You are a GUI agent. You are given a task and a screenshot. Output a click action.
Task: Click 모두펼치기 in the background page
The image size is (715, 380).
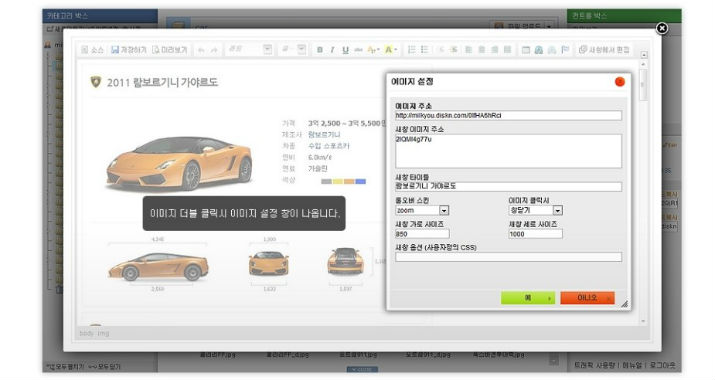pos(64,366)
